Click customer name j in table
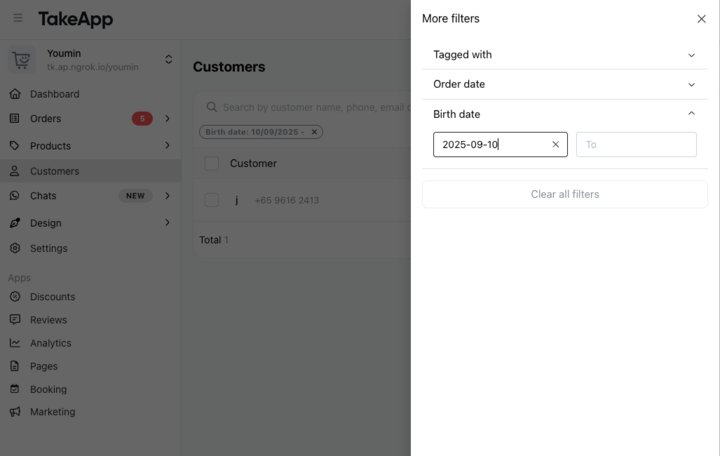The image size is (720, 456). click(x=236, y=200)
